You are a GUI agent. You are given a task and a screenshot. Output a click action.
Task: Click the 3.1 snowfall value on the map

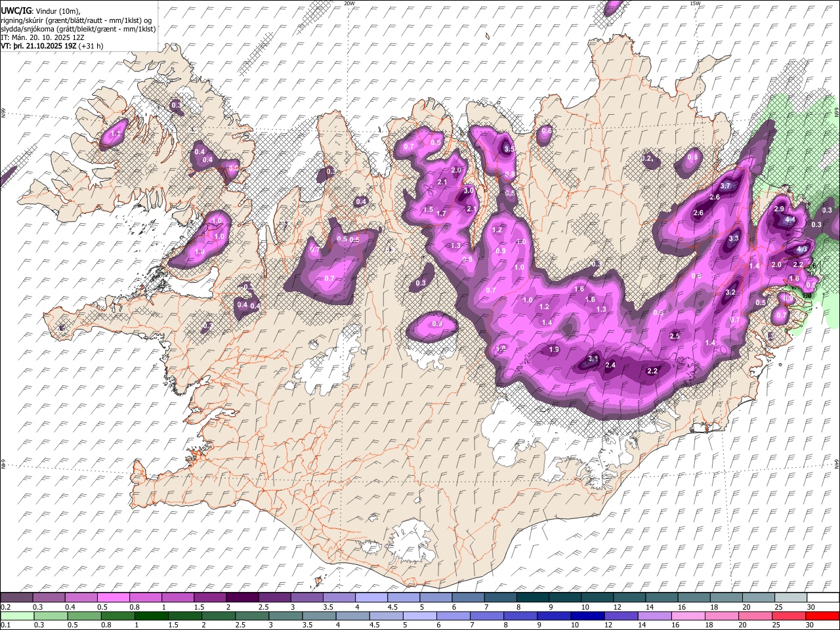(x=593, y=358)
